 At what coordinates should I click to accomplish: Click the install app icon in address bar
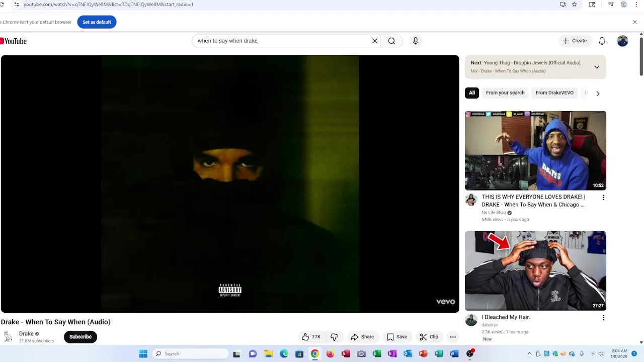(563, 5)
